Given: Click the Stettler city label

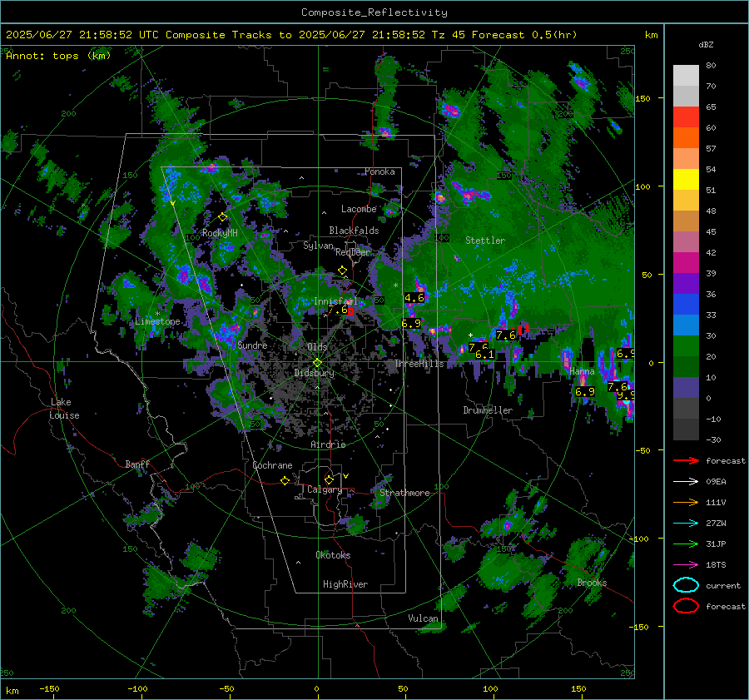Looking at the screenshot, I should click(x=485, y=241).
